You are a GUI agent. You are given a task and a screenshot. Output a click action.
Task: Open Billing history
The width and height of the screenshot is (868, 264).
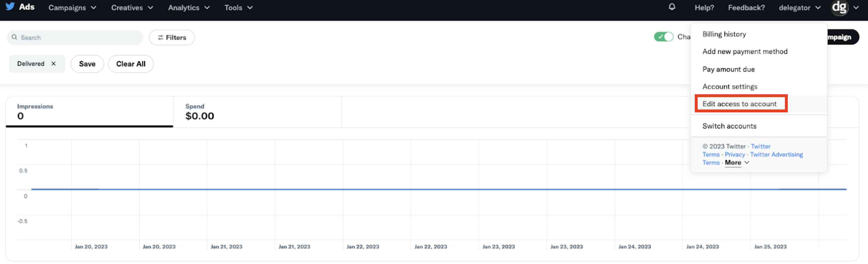(x=724, y=34)
